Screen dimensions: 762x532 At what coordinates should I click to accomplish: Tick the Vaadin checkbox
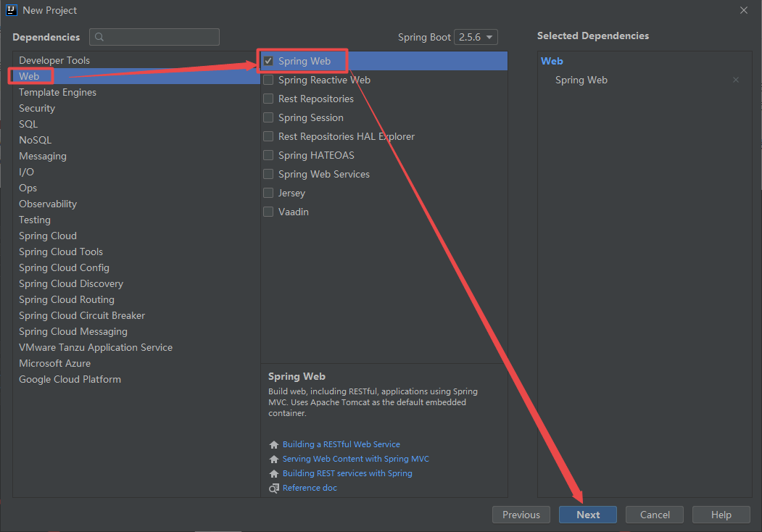point(268,212)
